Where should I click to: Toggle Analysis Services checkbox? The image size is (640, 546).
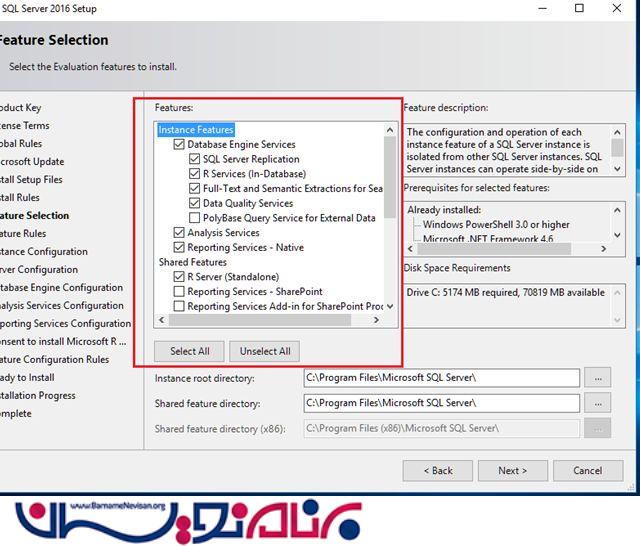(x=180, y=233)
